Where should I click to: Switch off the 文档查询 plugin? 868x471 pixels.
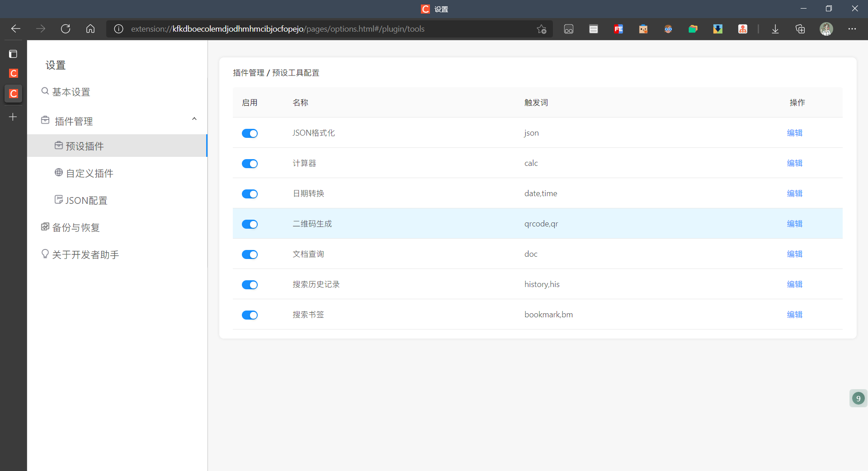250,254
